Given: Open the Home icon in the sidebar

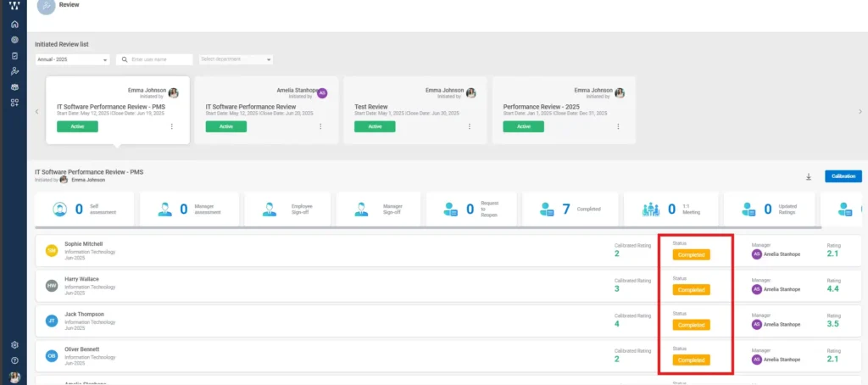Looking at the screenshot, I should pos(14,24).
